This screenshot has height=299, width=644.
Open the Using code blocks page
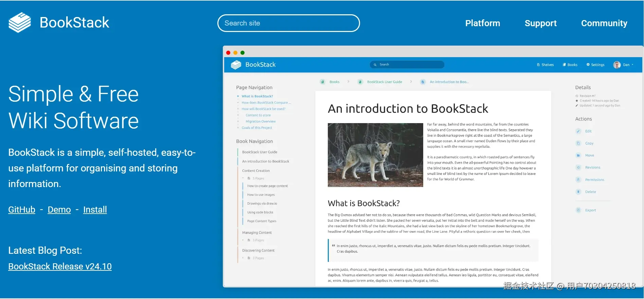pos(260,213)
